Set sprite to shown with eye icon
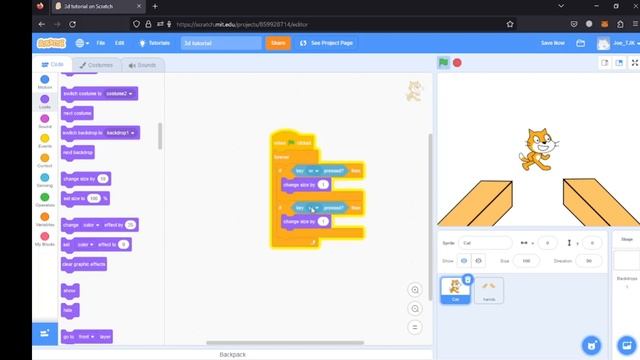This screenshot has height=360, width=640. click(464, 260)
